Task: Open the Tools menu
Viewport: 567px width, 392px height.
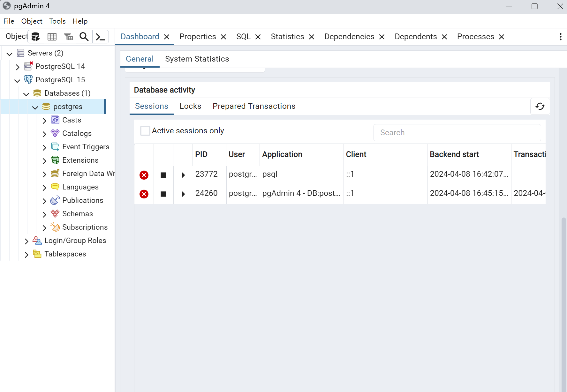Action: pos(57,21)
